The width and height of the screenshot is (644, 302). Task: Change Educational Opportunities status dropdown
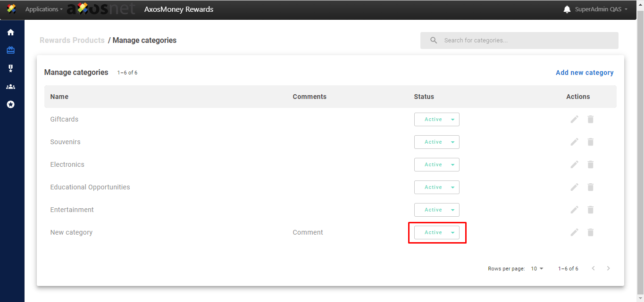click(436, 188)
